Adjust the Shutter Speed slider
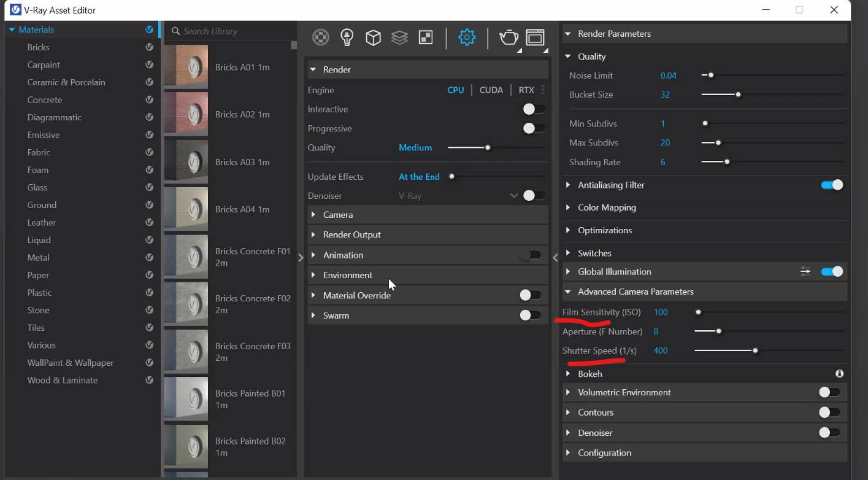The height and width of the screenshot is (480, 868). coord(770,350)
